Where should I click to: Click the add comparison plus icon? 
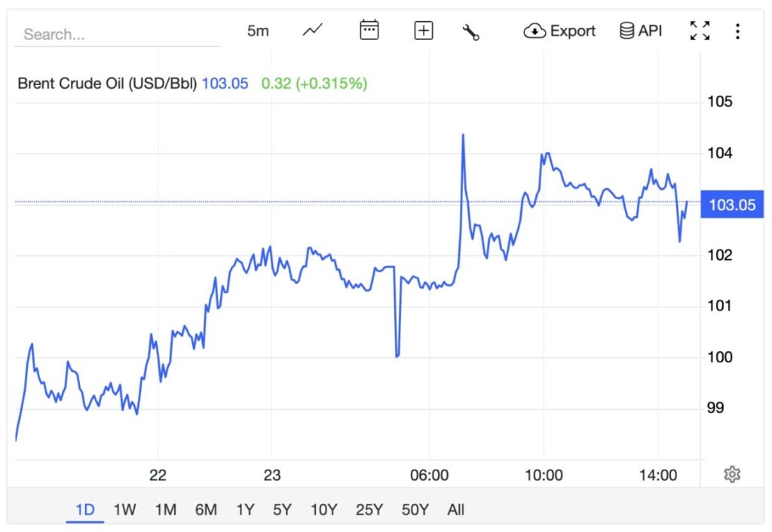[423, 30]
